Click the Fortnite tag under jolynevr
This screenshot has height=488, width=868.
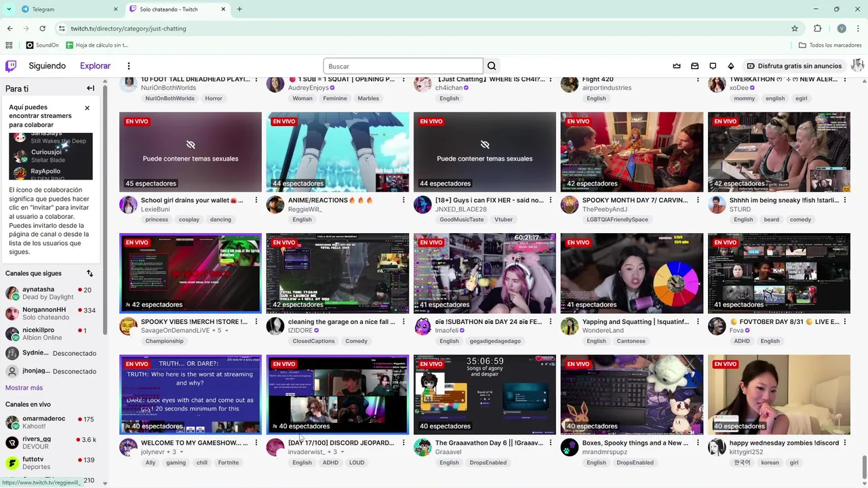229,462
